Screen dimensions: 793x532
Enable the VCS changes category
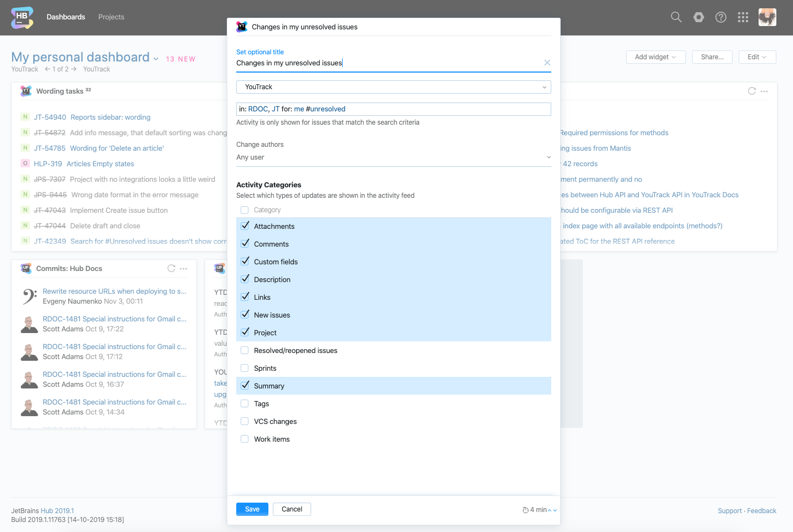tap(245, 421)
